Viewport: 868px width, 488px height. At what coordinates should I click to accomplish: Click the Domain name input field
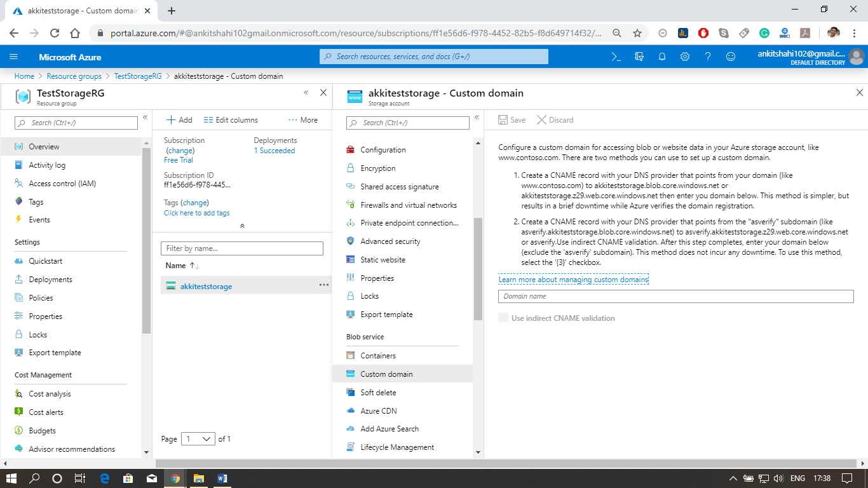coord(675,296)
